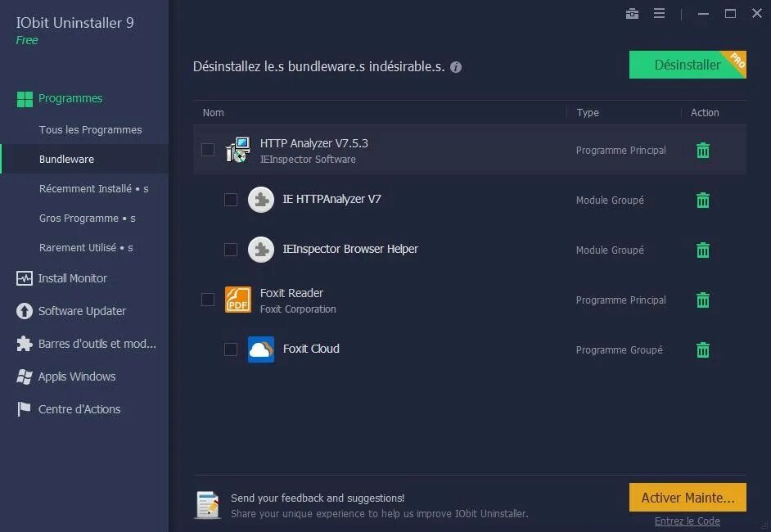This screenshot has height=532, width=771.
Task: Click the Programmes grid icon
Action: (25, 99)
